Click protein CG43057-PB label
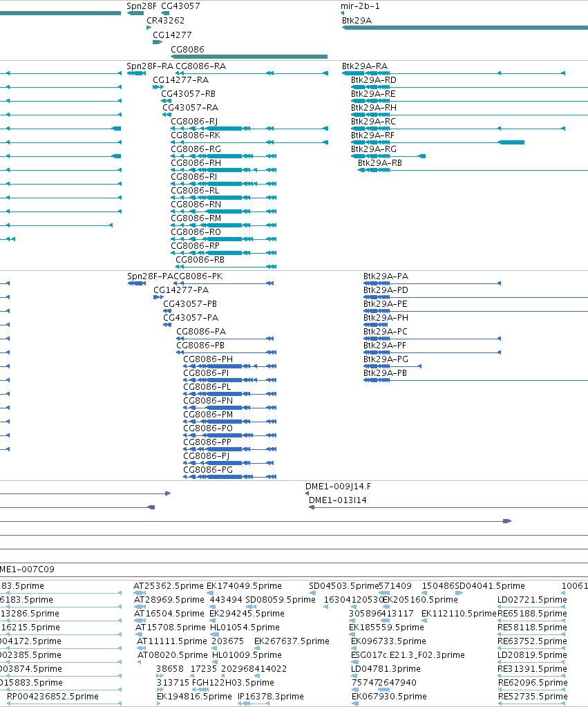Image resolution: width=588 pixels, height=707 pixels. pos(190,304)
